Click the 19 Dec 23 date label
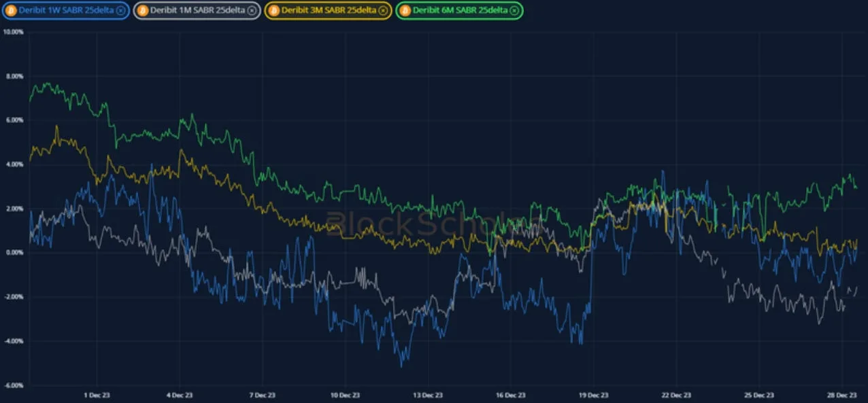The image size is (868, 403). [594, 395]
